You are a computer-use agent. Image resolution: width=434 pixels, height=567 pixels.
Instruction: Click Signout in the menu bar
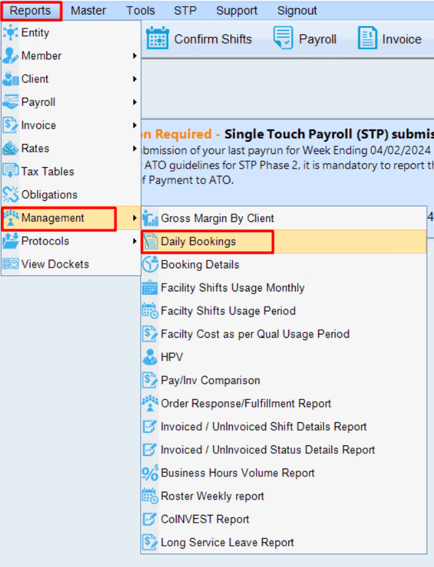[297, 10]
